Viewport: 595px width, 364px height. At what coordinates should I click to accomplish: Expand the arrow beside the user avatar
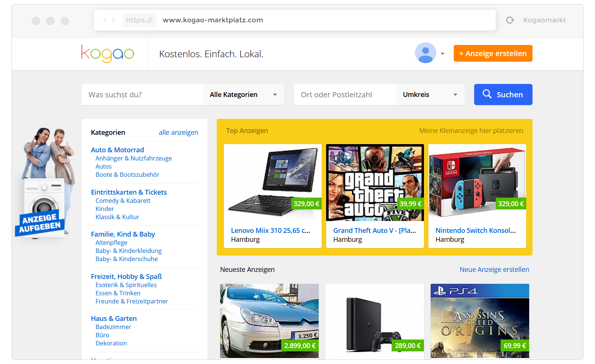point(443,54)
